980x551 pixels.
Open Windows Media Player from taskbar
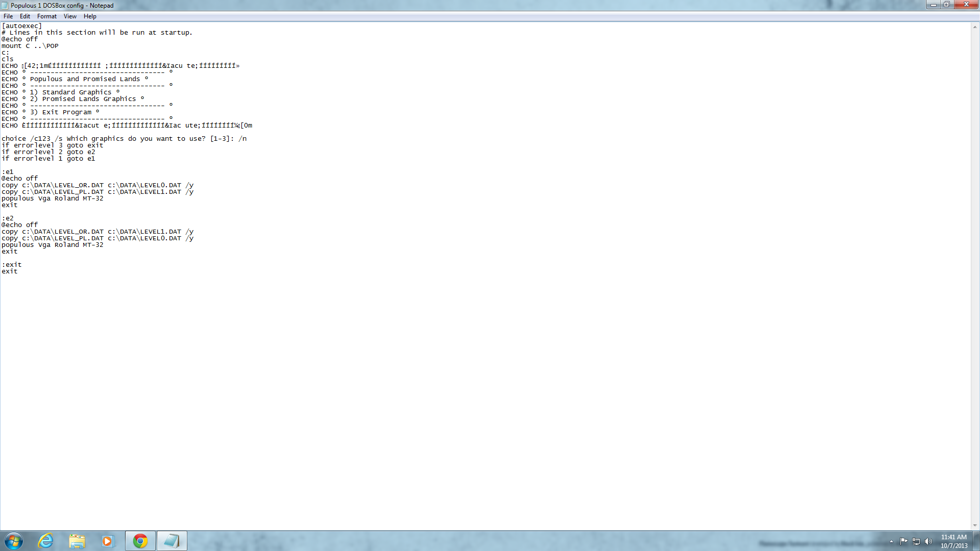(x=108, y=541)
